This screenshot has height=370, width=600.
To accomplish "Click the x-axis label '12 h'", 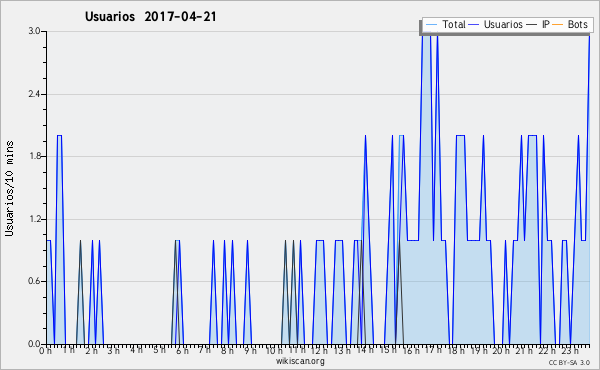I will 319,350.
